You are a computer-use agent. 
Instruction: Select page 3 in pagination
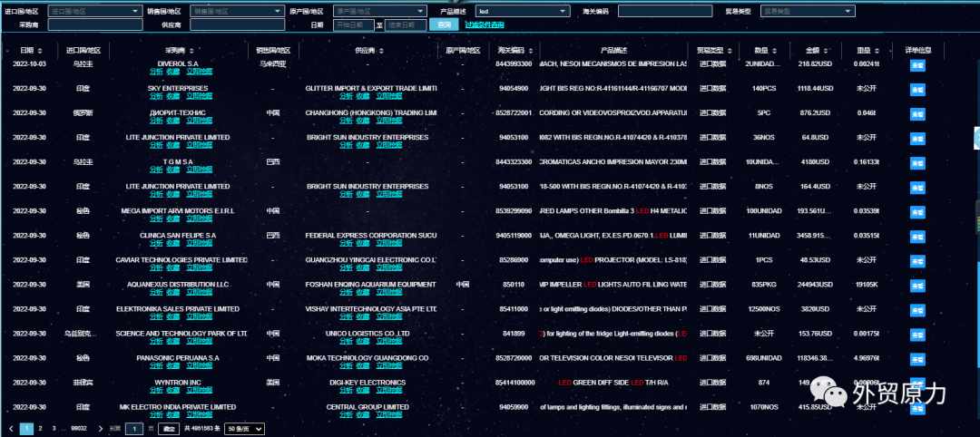pos(54,429)
